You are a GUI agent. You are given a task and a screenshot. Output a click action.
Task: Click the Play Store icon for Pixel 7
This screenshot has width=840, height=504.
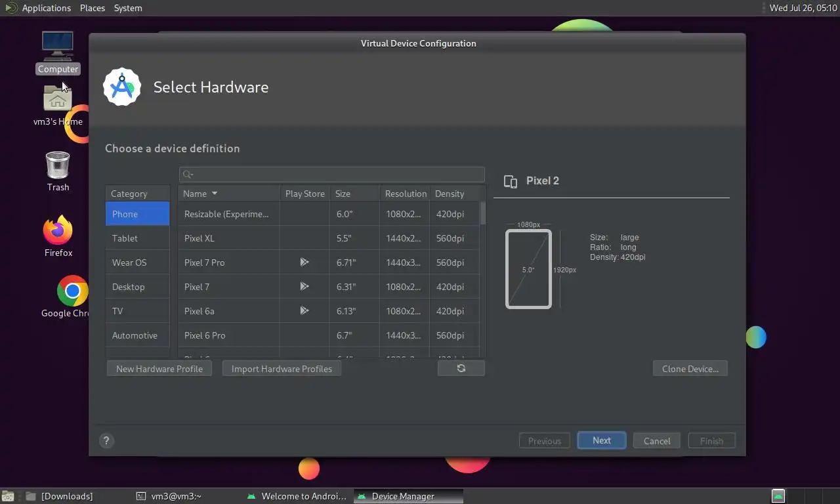point(304,286)
